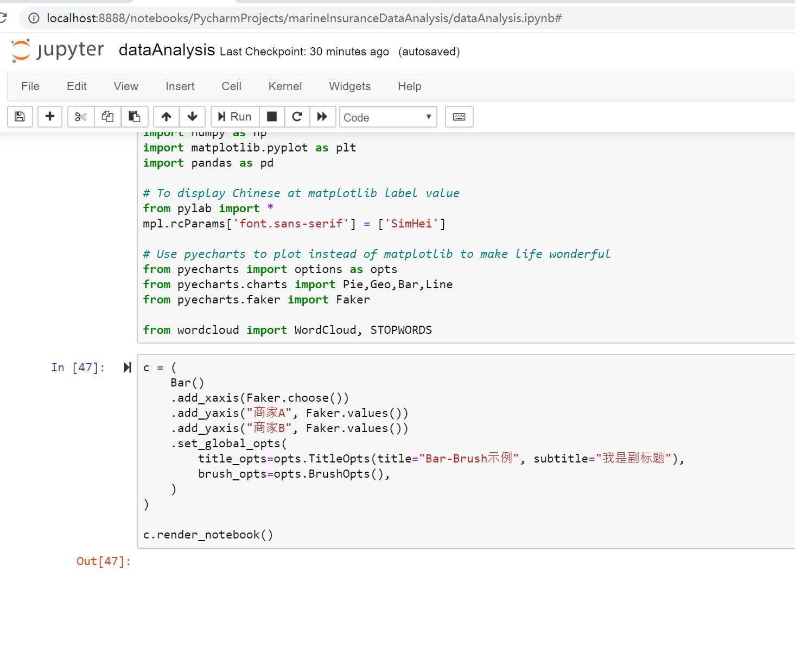Interrupt the kernel with stop icon

click(271, 117)
